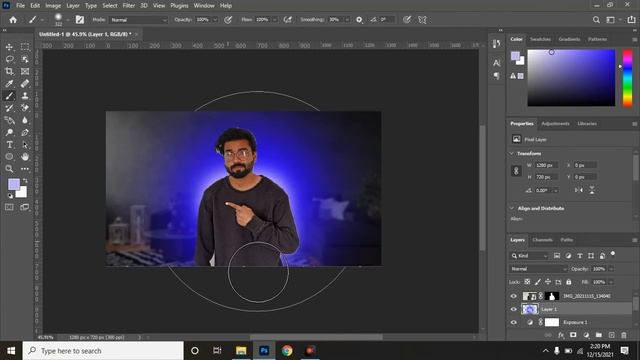Select the Eraser tool
Image resolution: width=640 pixels, height=360 pixels.
[x=25, y=108]
